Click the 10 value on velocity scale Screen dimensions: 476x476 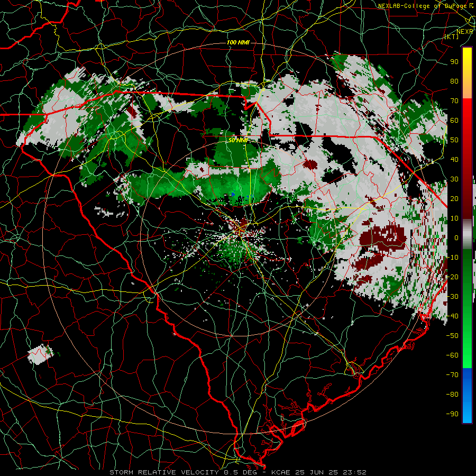[454, 218]
